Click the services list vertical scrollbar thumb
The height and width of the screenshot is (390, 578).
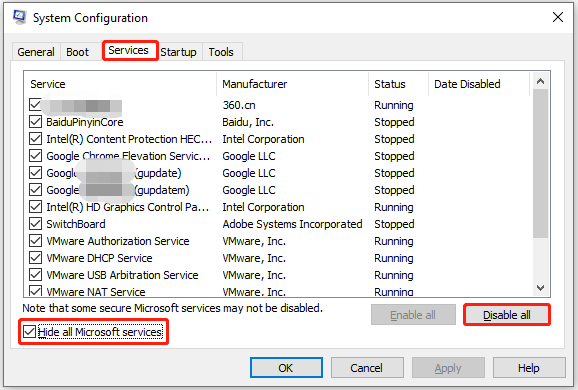(x=540, y=164)
